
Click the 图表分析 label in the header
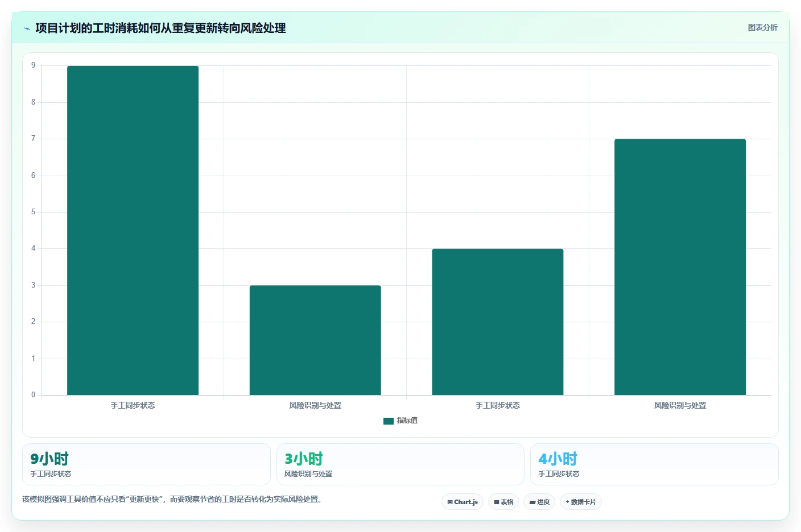(762, 27)
